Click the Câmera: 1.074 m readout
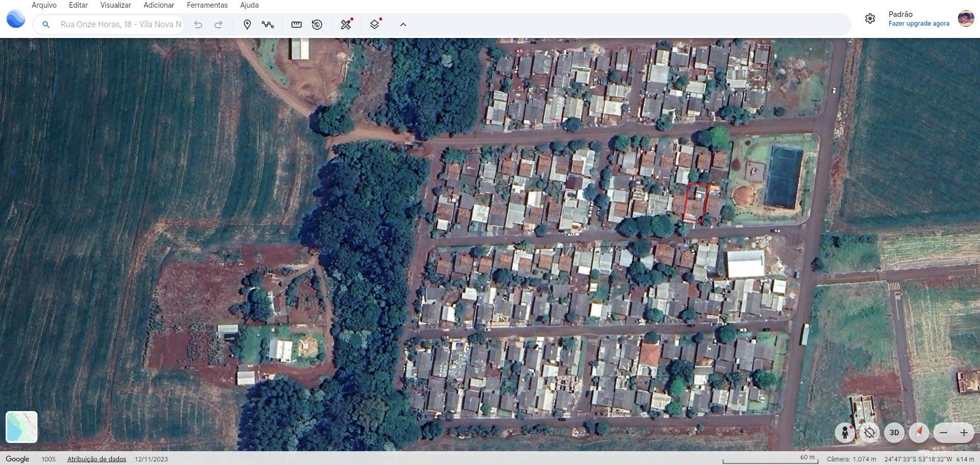The image size is (980, 465). [x=851, y=459]
